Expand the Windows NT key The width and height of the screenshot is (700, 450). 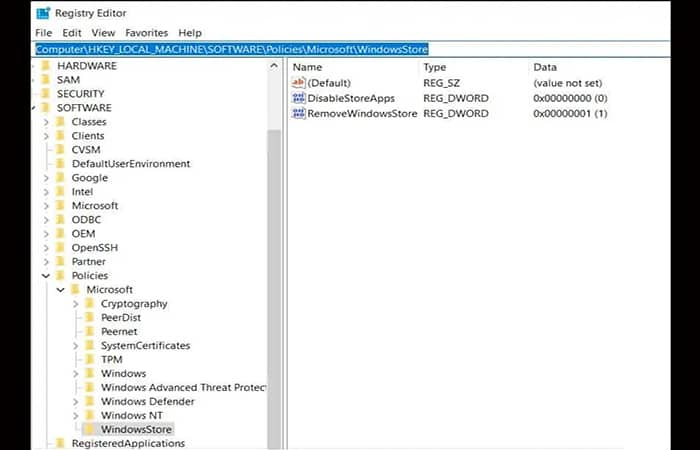click(75, 415)
